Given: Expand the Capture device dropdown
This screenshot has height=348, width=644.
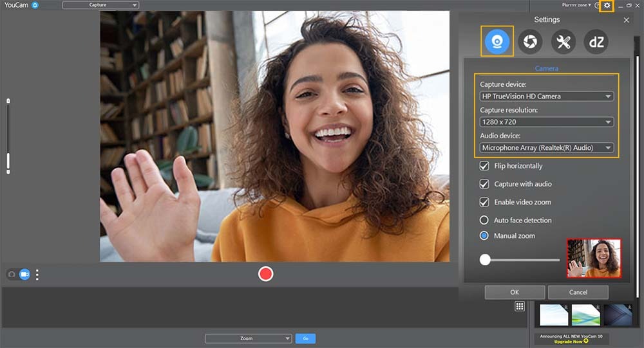Looking at the screenshot, I should [x=547, y=96].
